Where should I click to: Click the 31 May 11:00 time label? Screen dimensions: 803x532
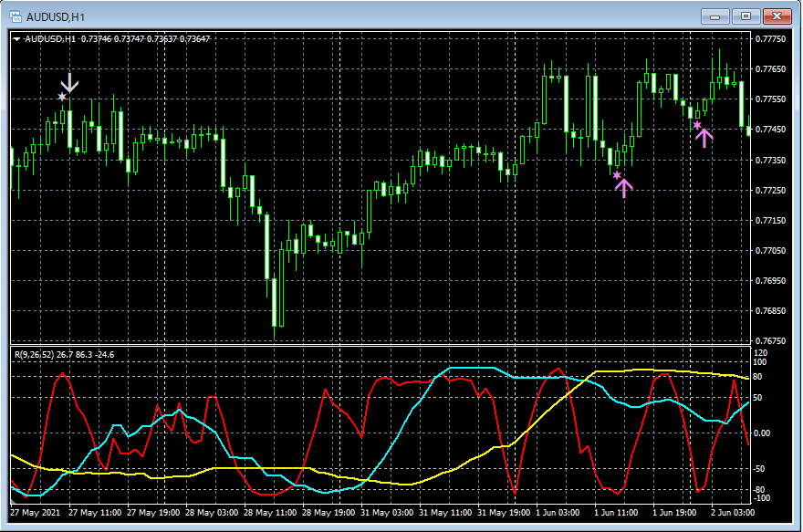point(445,513)
